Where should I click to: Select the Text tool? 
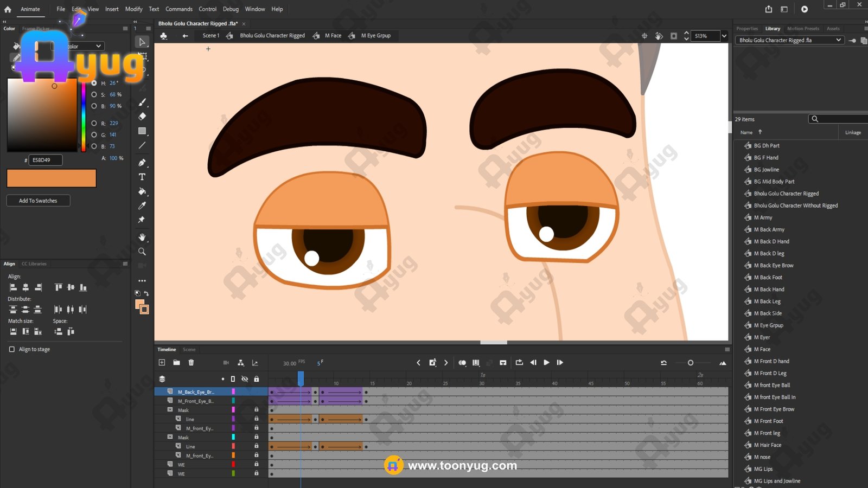tap(142, 177)
